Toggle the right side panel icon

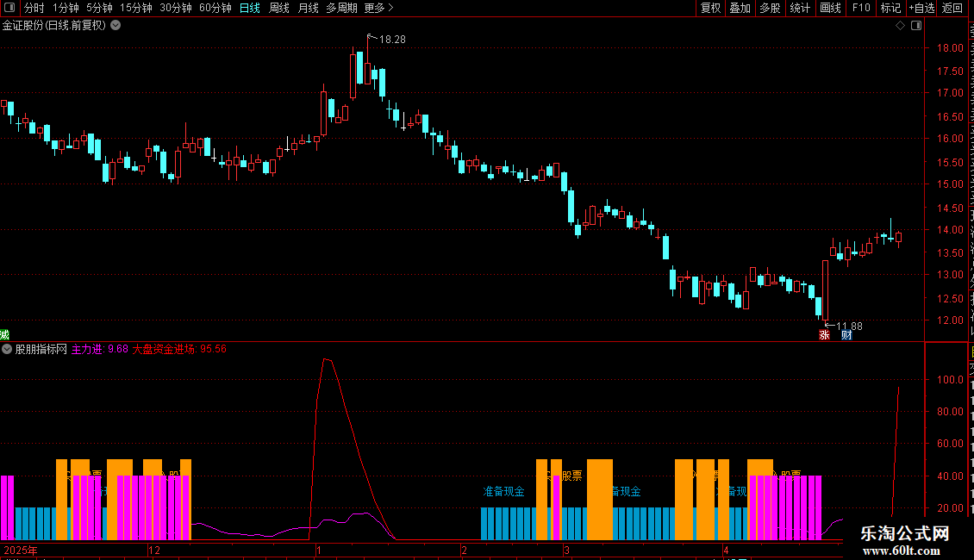point(916,26)
